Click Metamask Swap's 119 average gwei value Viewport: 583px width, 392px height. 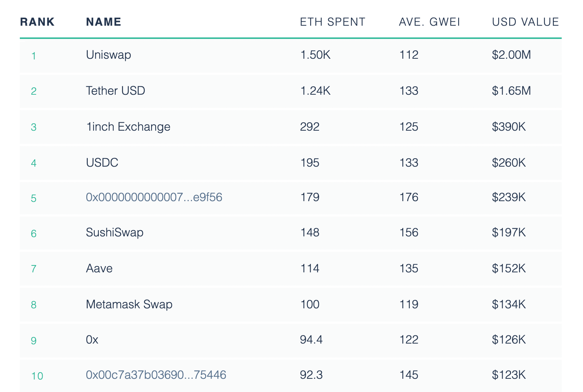coord(409,304)
